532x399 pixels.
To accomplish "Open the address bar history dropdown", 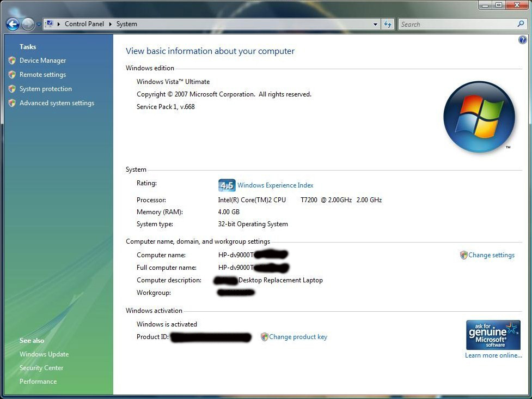I will point(375,24).
